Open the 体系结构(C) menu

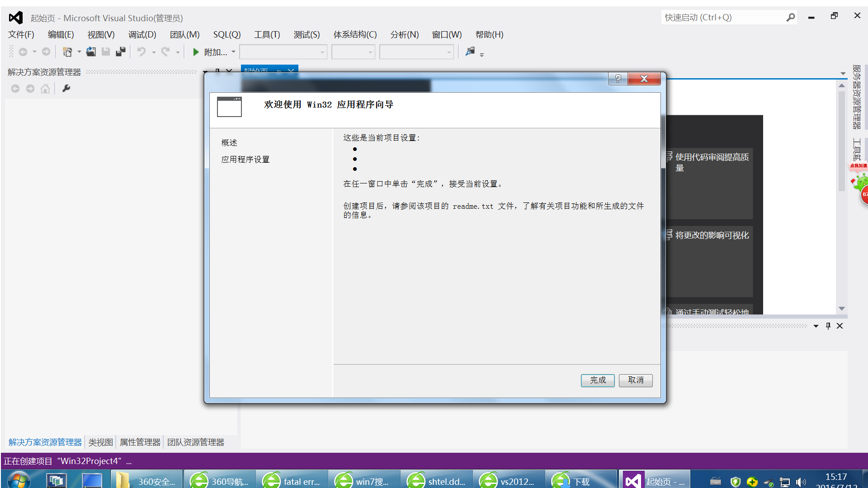pyautogui.click(x=355, y=35)
